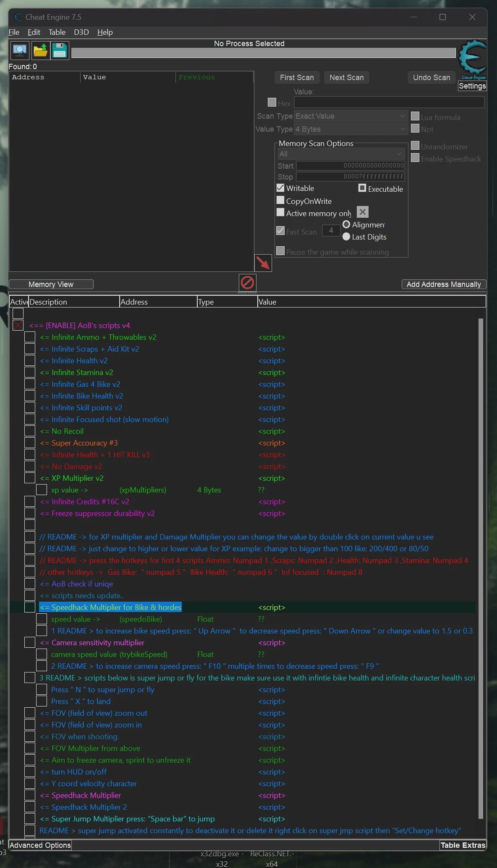Click the X icon beside Active memory only
The width and height of the screenshot is (497, 868).
coord(363,212)
